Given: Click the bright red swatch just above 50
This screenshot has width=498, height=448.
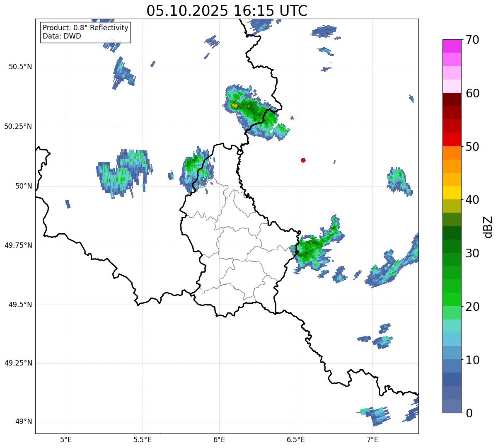Looking at the screenshot, I should pos(452,139).
